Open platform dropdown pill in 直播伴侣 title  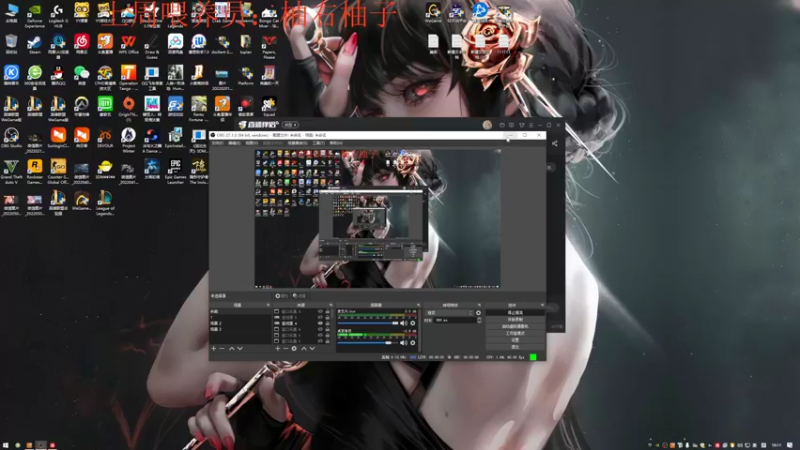290,124
